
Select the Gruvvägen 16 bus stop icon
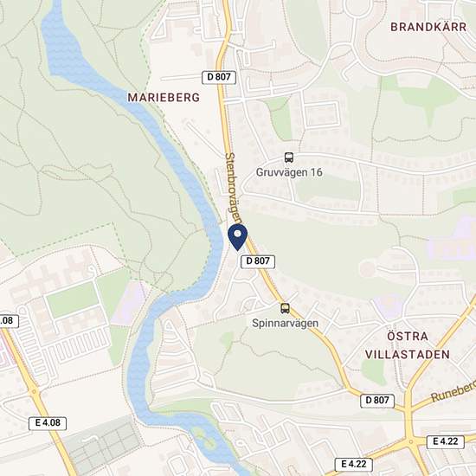pyautogui.click(x=289, y=158)
